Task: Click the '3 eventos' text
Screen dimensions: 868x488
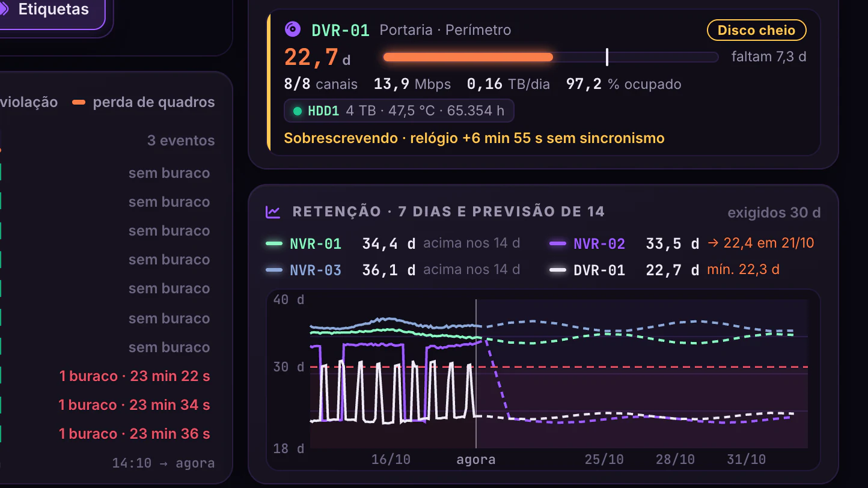Action: [x=181, y=141]
